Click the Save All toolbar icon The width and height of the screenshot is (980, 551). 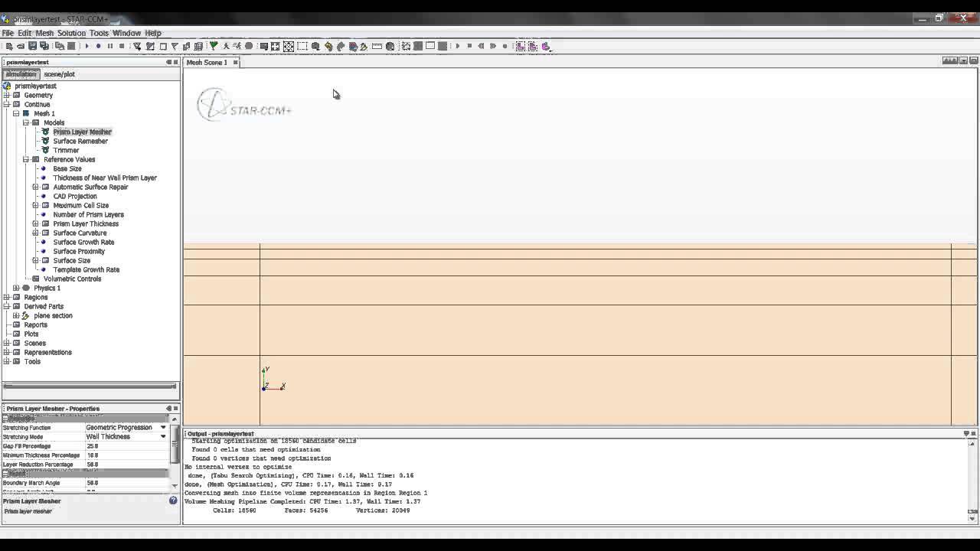[44, 46]
